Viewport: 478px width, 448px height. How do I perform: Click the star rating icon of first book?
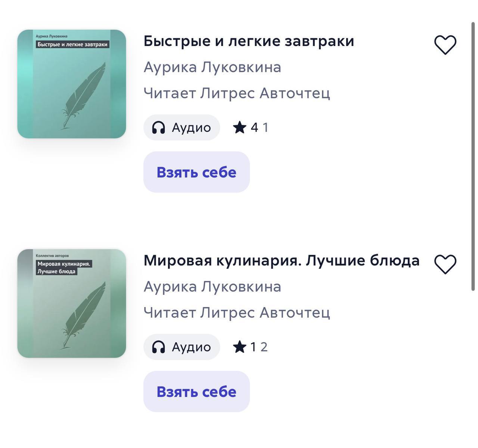[240, 128]
